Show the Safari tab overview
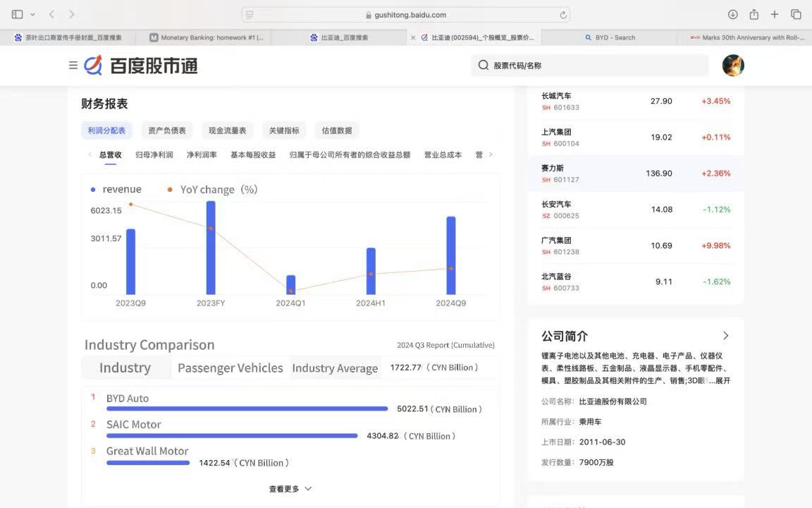Screen dimensions: 812x508 coord(796,14)
